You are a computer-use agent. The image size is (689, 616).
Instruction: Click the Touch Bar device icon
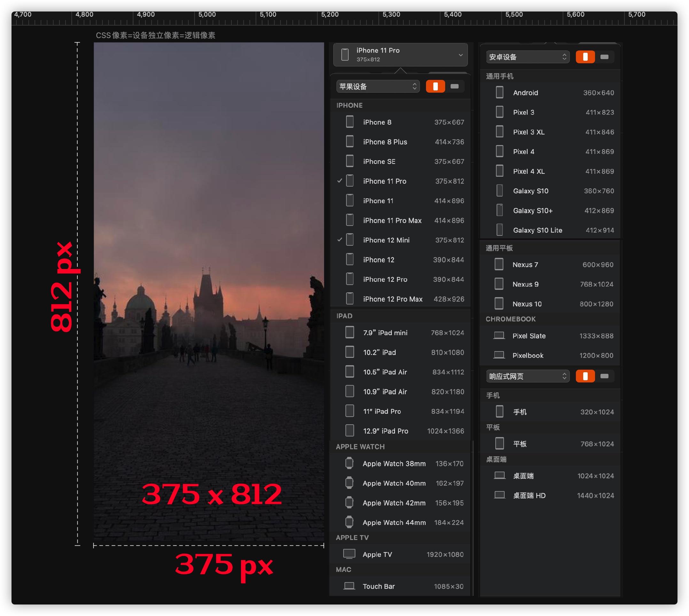(349, 586)
